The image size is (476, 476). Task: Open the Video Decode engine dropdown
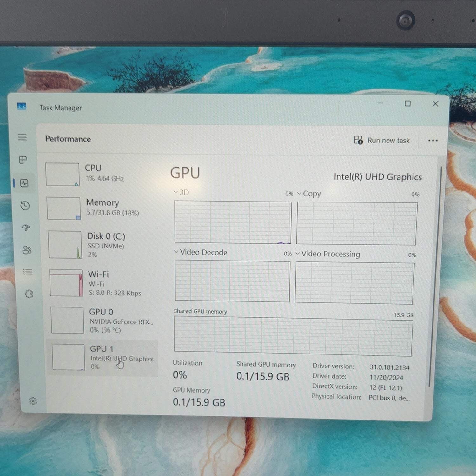[201, 252]
